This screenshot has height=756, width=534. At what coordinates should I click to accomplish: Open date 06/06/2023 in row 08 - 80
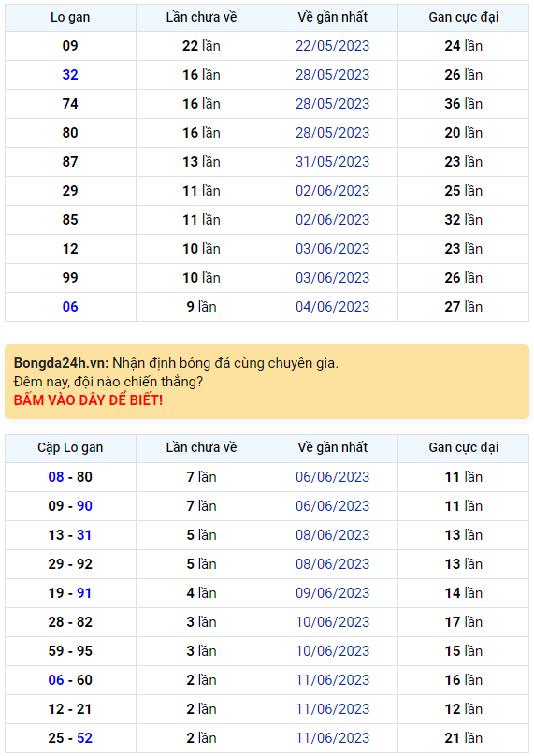tap(333, 477)
